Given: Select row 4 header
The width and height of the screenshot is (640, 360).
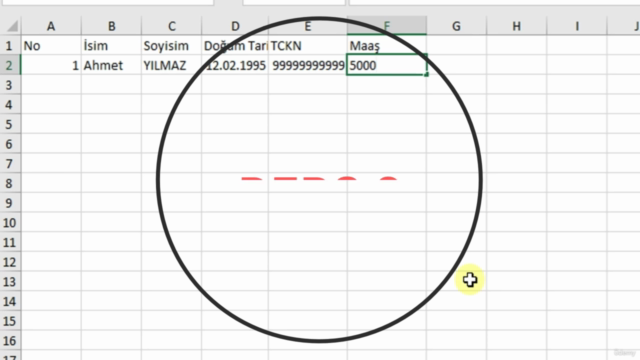Looking at the screenshot, I should click(10, 104).
